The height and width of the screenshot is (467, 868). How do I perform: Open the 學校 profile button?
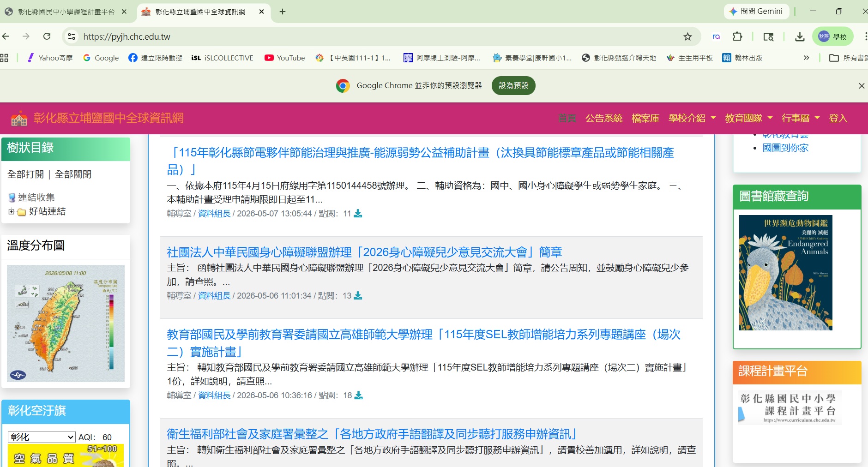[833, 36]
